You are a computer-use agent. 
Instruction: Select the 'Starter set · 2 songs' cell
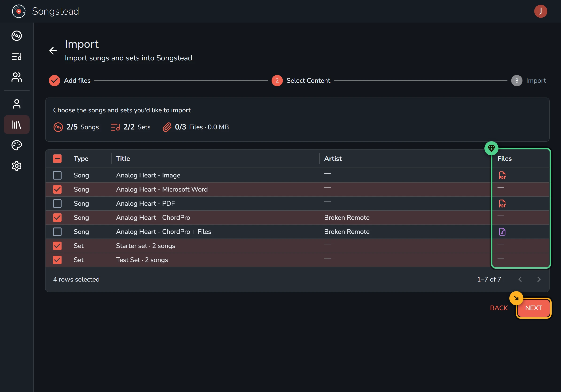145,246
